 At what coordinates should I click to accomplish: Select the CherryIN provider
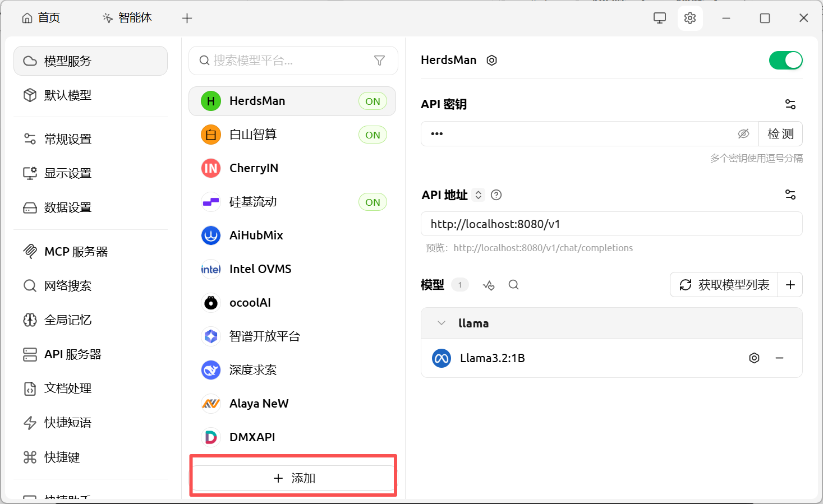pos(292,168)
